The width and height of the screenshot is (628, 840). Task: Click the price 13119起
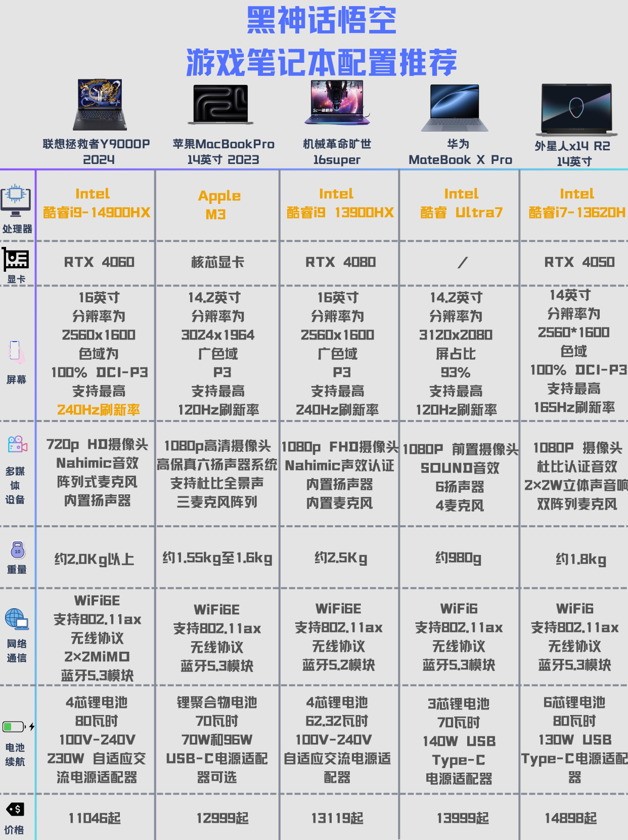pos(337,818)
